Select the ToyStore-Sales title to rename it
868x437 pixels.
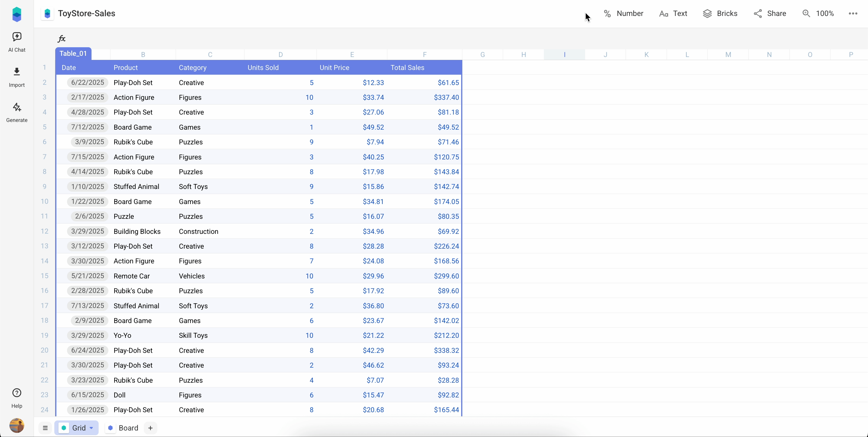pyautogui.click(x=87, y=13)
